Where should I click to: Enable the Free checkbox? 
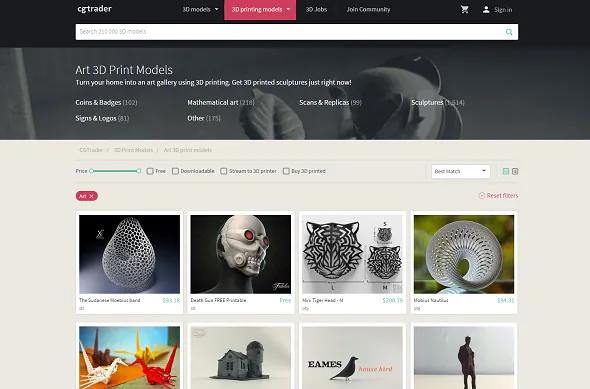pyautogui.click(x=150, y=171)
